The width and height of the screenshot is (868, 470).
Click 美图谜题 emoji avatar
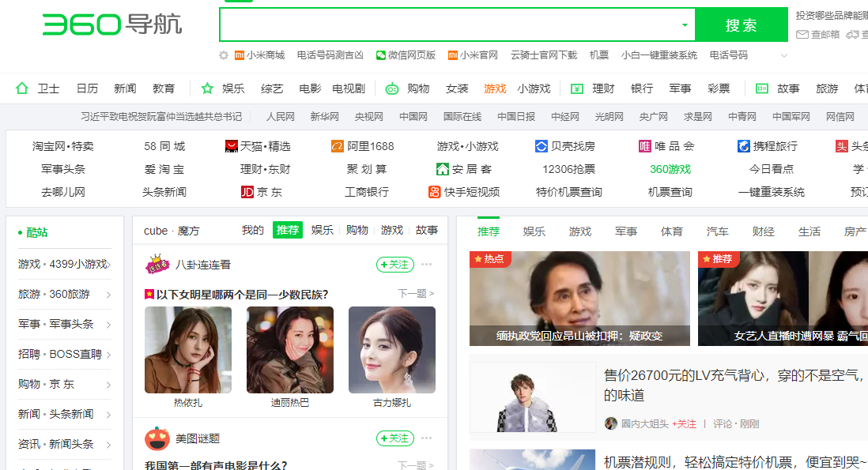coord(157,438)
